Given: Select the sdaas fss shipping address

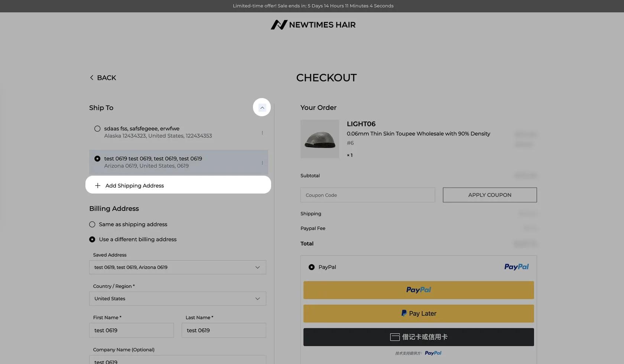Looking at the screenshot, I should (x=97, y=129).
